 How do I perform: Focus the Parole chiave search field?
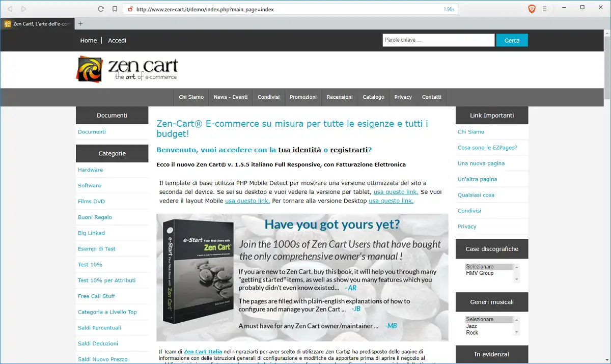438,40
